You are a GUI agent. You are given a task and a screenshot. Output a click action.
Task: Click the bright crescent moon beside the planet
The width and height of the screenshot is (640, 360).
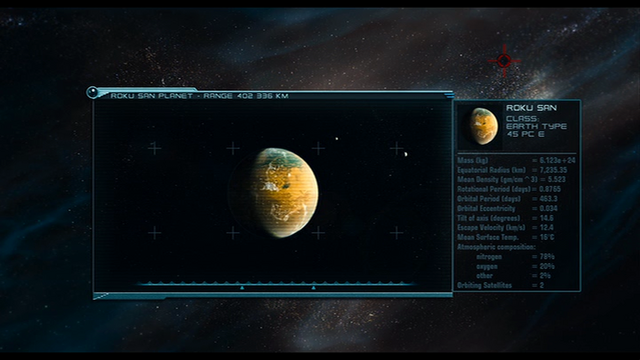pos(406,154)
